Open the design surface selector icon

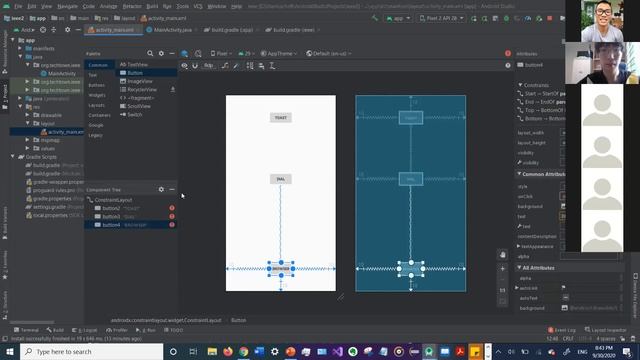tap(184, 53)
